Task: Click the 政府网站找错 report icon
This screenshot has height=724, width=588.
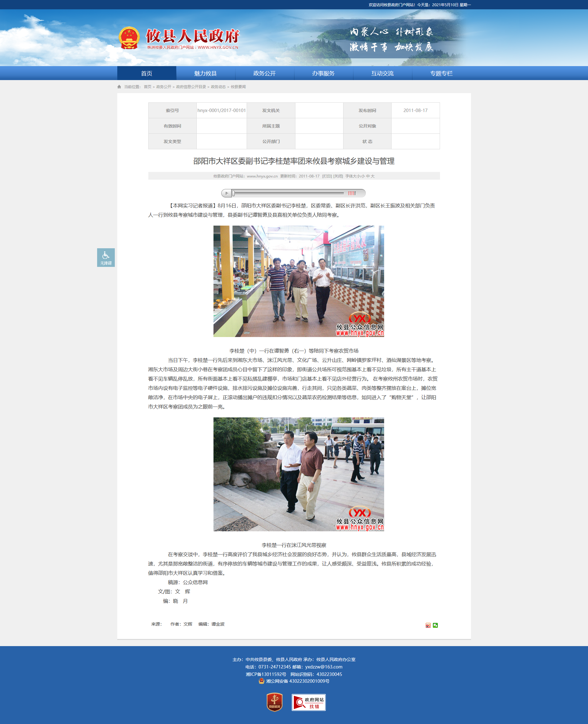Action: pos(308,702)
